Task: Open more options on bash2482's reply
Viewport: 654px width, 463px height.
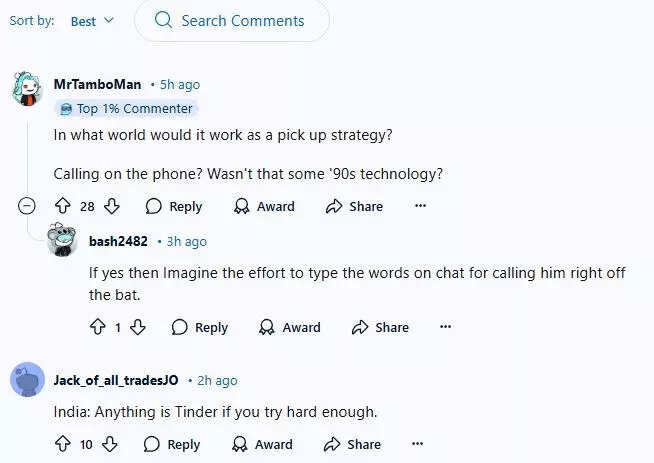Action: coord(446,327)
